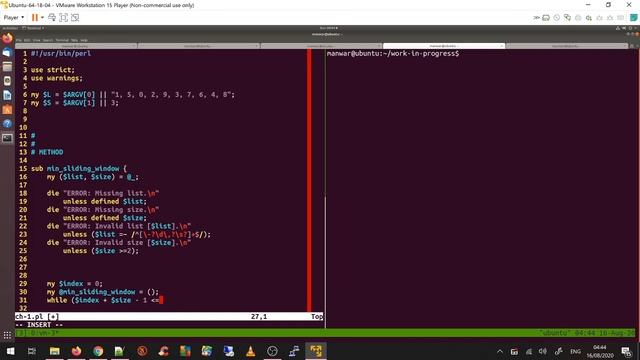Open the terminal Edit menu
640x360 pixels.
[x=27, y=40]
